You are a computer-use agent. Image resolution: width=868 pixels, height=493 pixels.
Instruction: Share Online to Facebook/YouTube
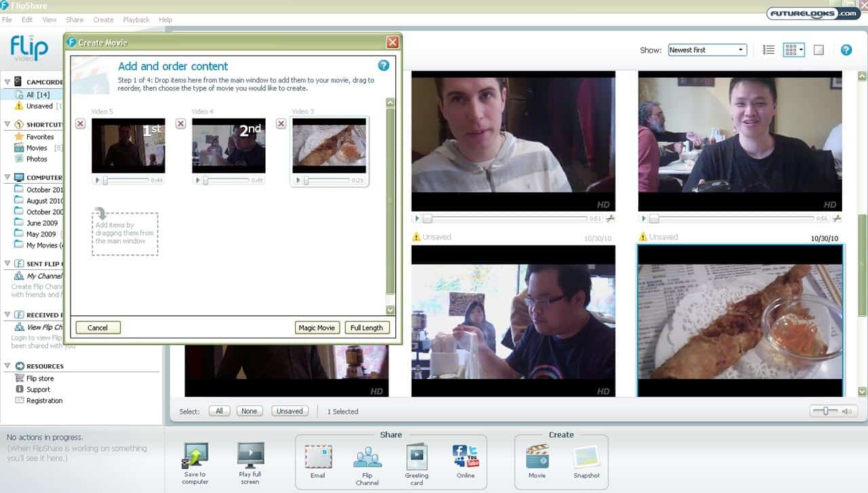pos(465,457)
